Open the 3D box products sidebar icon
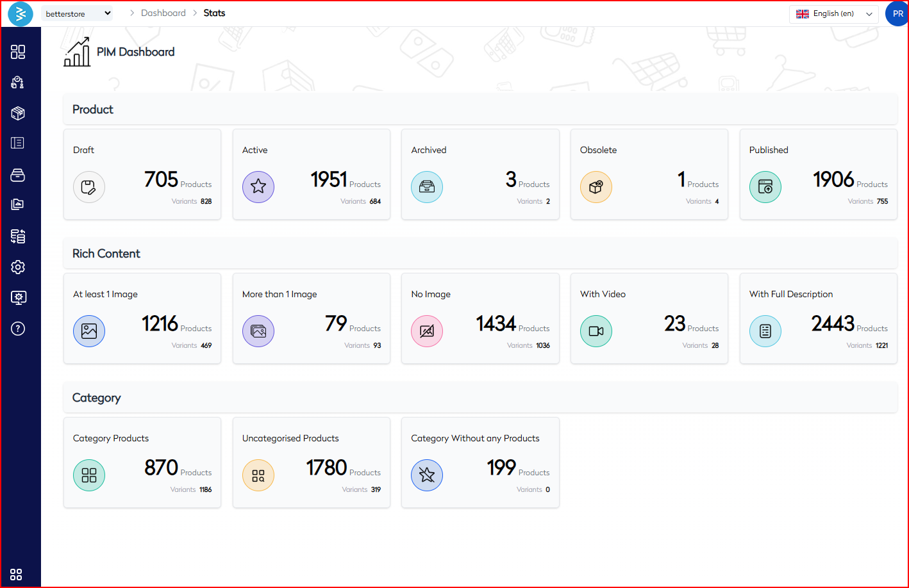909x588 pixels. point(18,113)
